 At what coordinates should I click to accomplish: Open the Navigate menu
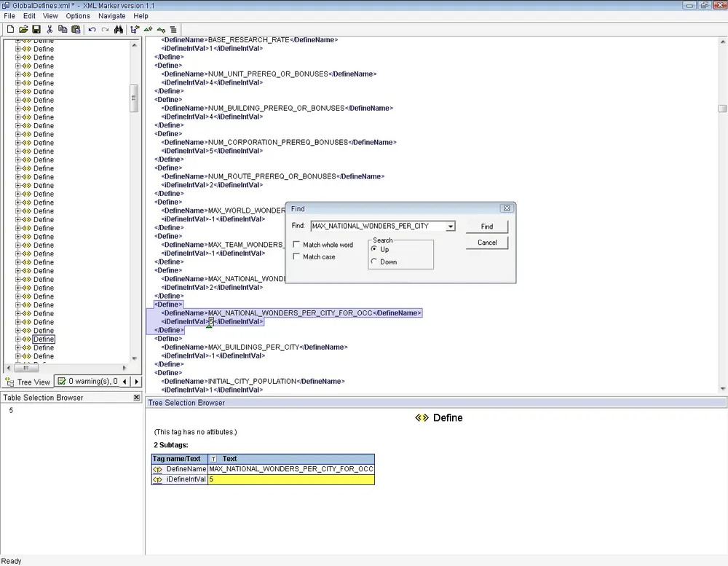coord(111,15)
